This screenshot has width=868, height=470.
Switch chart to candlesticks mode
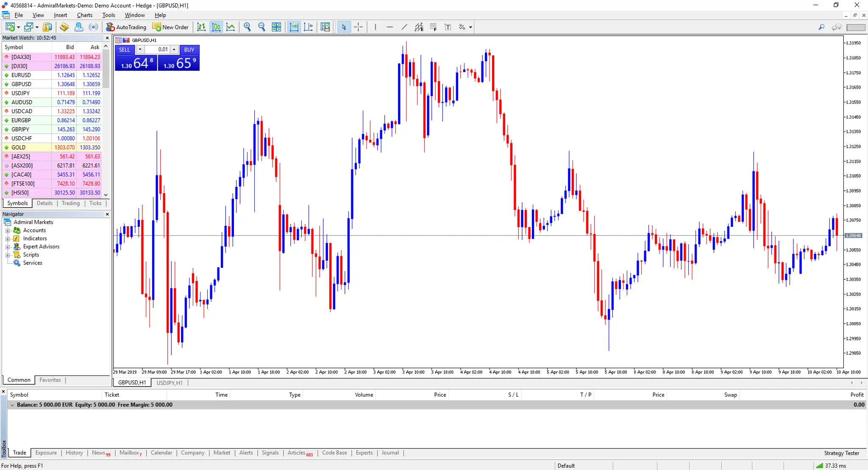[216, 27]
